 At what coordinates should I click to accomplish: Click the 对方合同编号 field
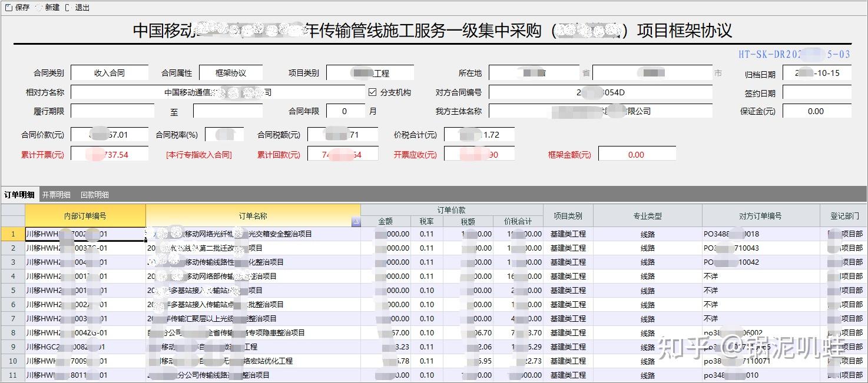pyautogui.click(x=601, y=92)
